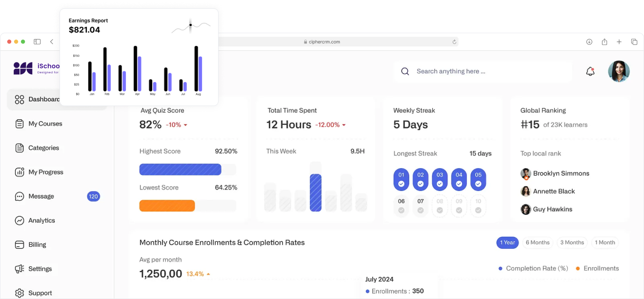Viewport: 644px width, 299px height.
Task: Click the Support gear icon
Action: tap(20, 293)
